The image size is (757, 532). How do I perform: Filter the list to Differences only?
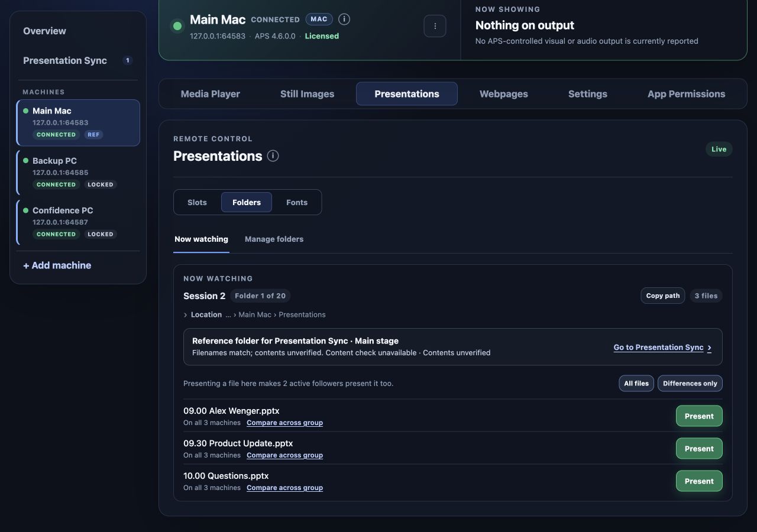click(690, 384)
